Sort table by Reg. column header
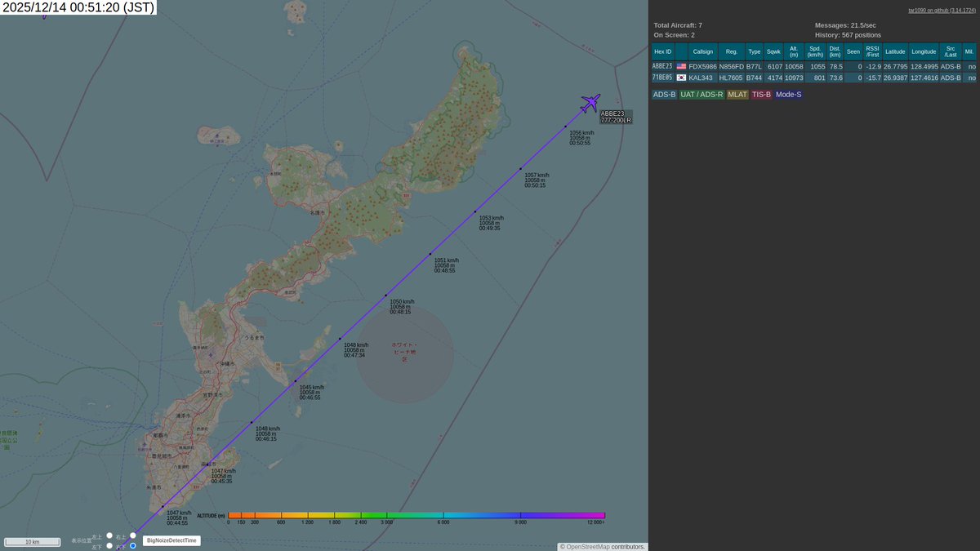 732,51
